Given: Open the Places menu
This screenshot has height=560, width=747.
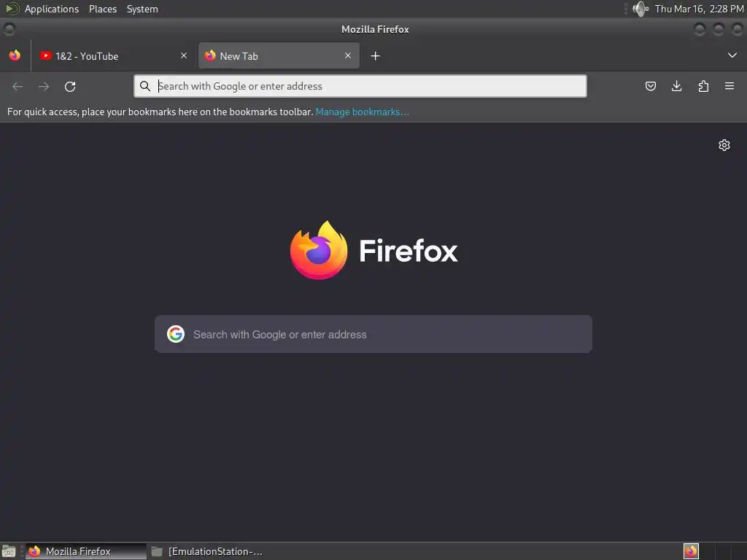Looking at the screenshot, I should click(x=102, y=9).
